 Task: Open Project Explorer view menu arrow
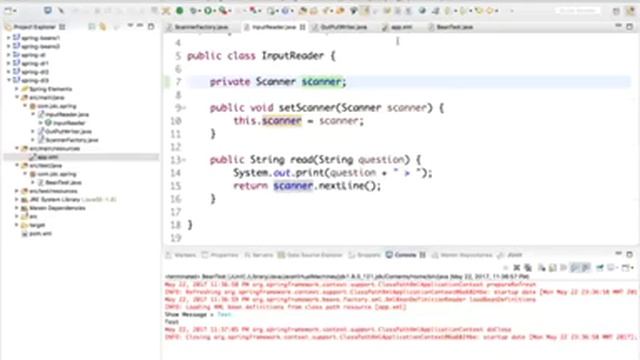coord(130,26)
